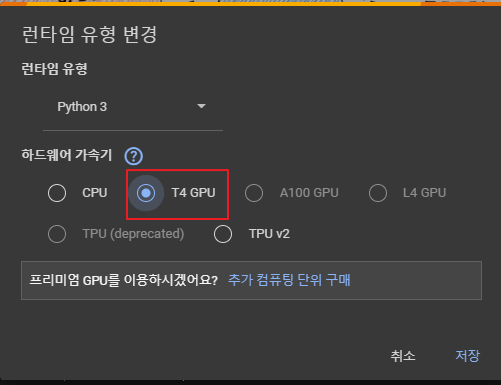Select the A100 GPU radio button
The width and height of the screenshot is (501, 385).
pos(254,193)
